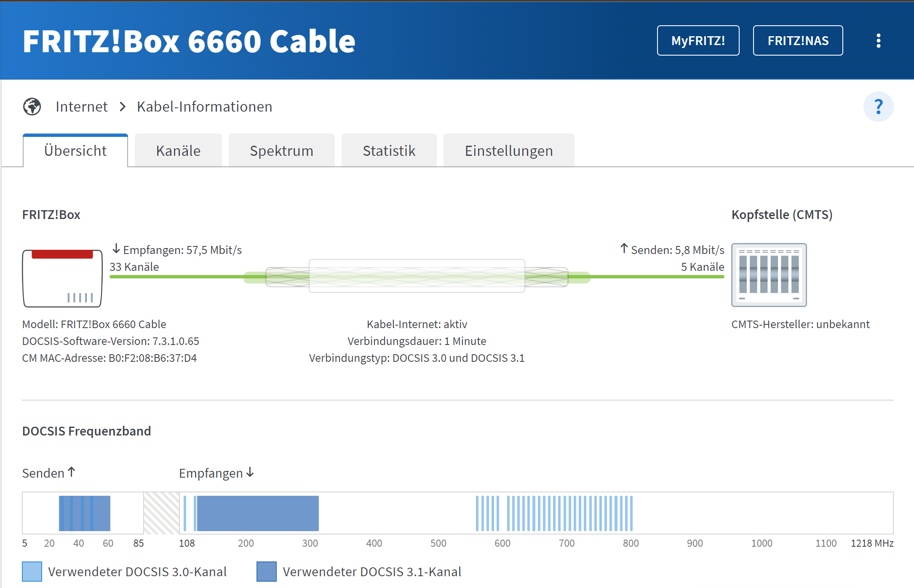Click the DOCSIS 3.1 upstream block in Senden band
The height and width of the screenshot is (588, 914).
click(85, 513)
